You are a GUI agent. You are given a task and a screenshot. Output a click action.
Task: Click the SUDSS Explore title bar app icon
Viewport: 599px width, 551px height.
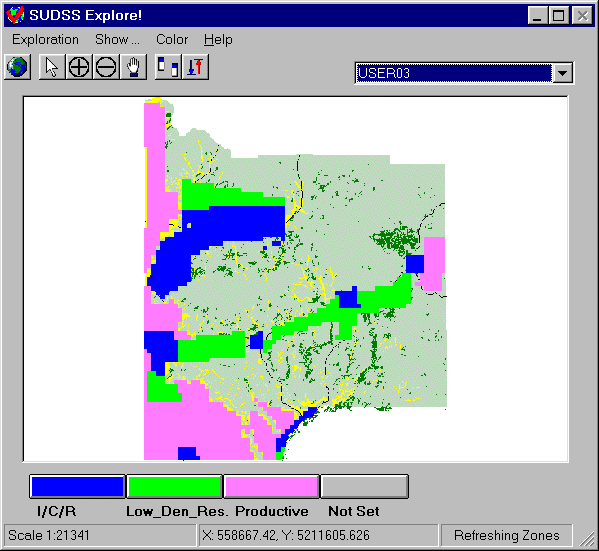tap(15, 15)
